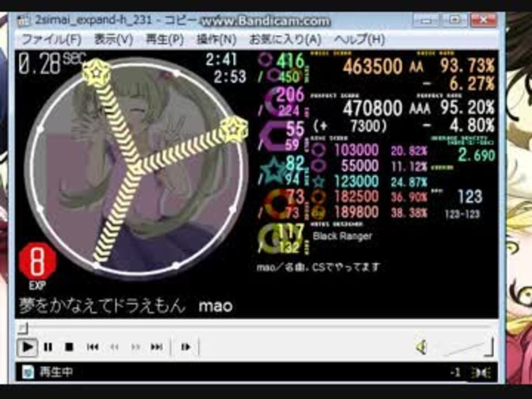Click the upper left yellow star note

tap(96, 72)
